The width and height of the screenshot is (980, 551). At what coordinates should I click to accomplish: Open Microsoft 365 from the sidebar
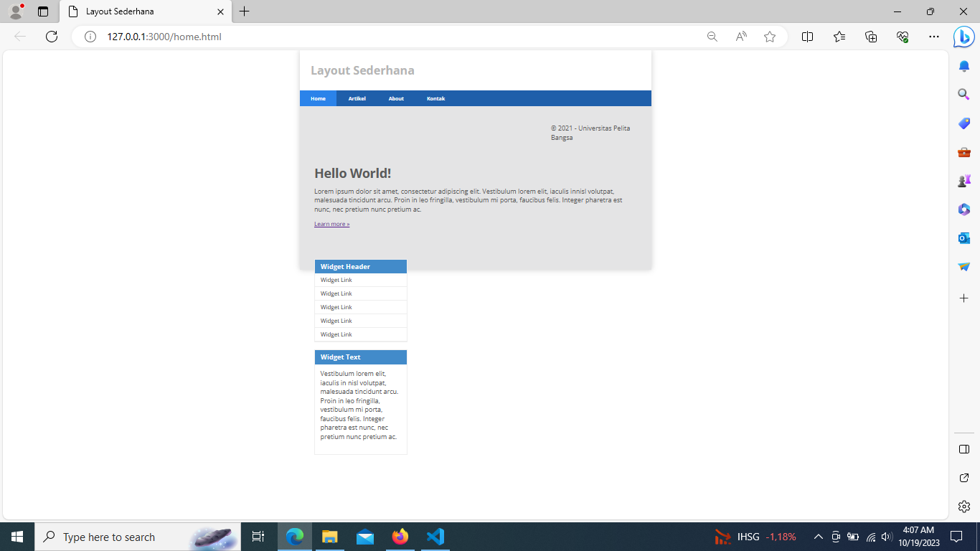(x=963, y=209)
